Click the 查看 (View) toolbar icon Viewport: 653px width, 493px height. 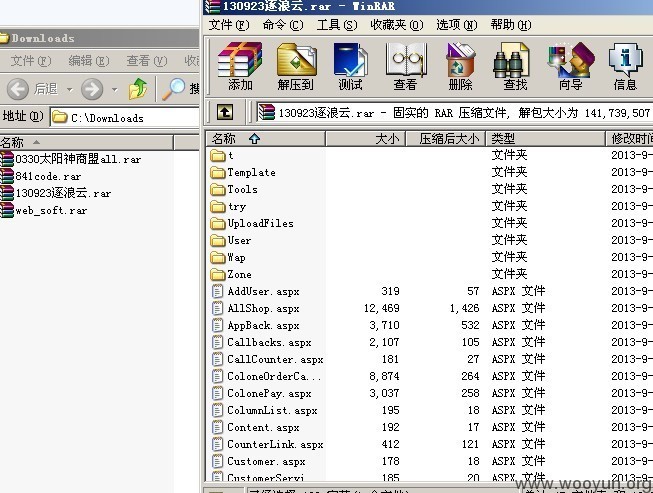pos(406,60)
